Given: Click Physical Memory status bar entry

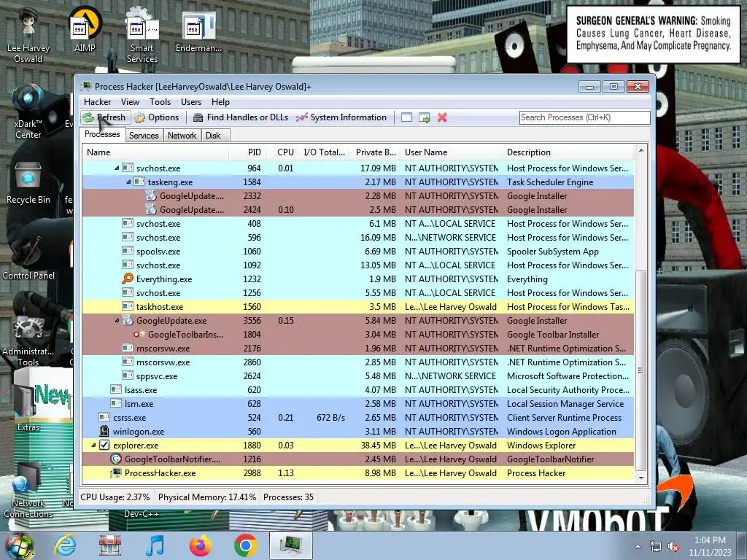Looking at the screenshot, I should coord(206,497).
